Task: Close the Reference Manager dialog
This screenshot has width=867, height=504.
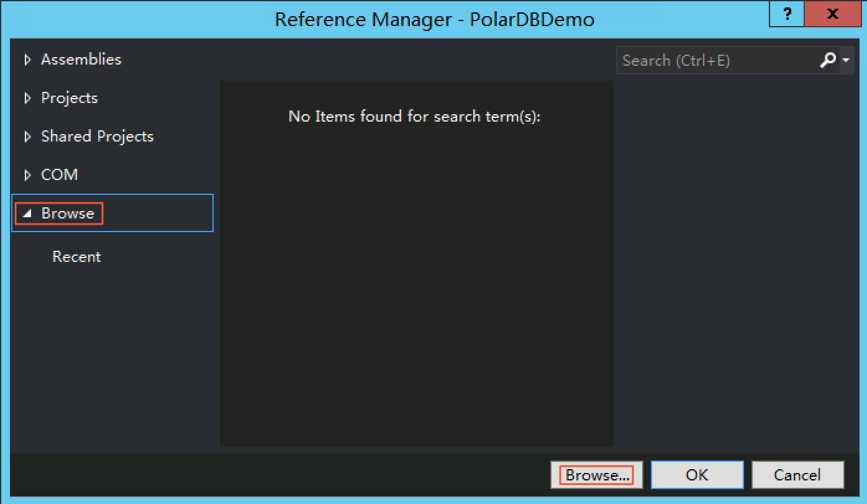Action: point(832,14)
